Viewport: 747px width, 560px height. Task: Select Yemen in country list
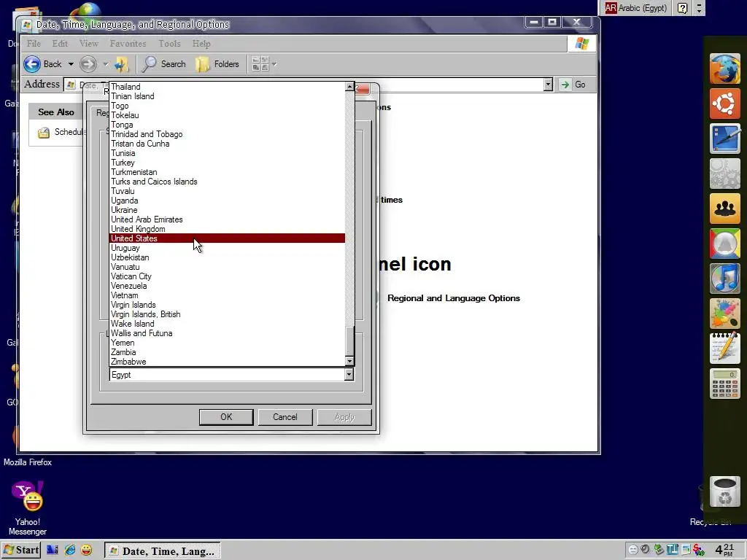(x=227, y=343)
